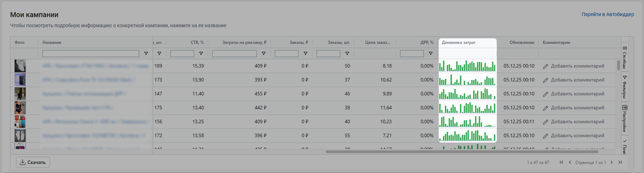Click into the Название filter text field
This screenshot has width=644, height=173.
(90, 53)
